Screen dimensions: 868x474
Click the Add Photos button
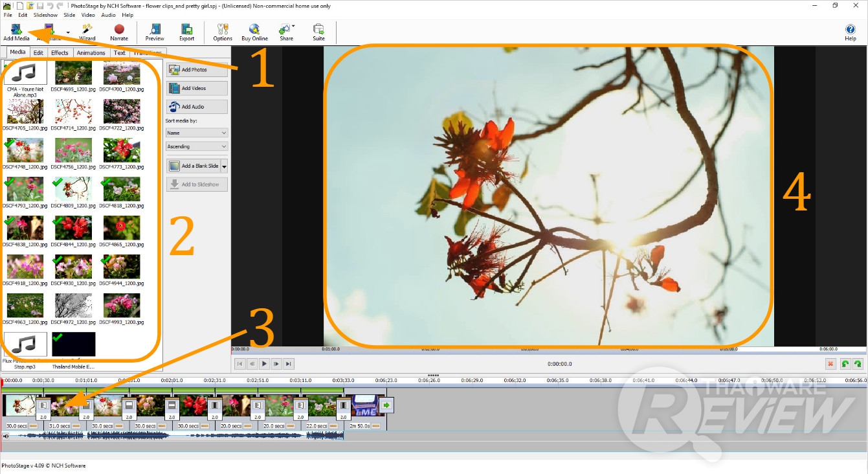(197, 70)
